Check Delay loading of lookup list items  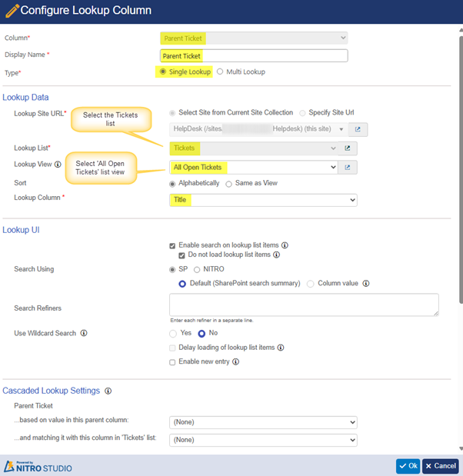tap(173, 348)
